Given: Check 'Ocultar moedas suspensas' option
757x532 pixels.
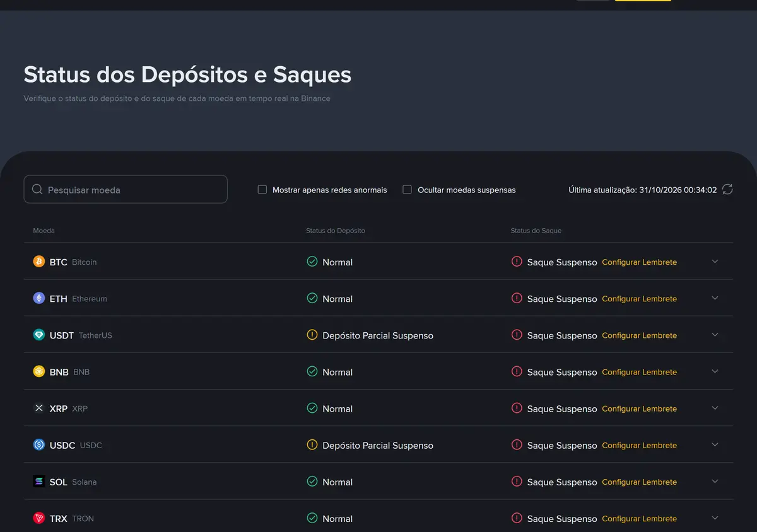Looking at the screenshot, I should (x=408, y=190).
